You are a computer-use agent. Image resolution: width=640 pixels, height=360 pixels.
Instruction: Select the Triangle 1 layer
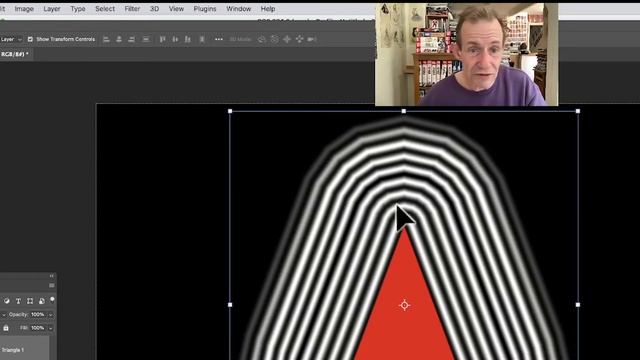(x=24, y=348)
